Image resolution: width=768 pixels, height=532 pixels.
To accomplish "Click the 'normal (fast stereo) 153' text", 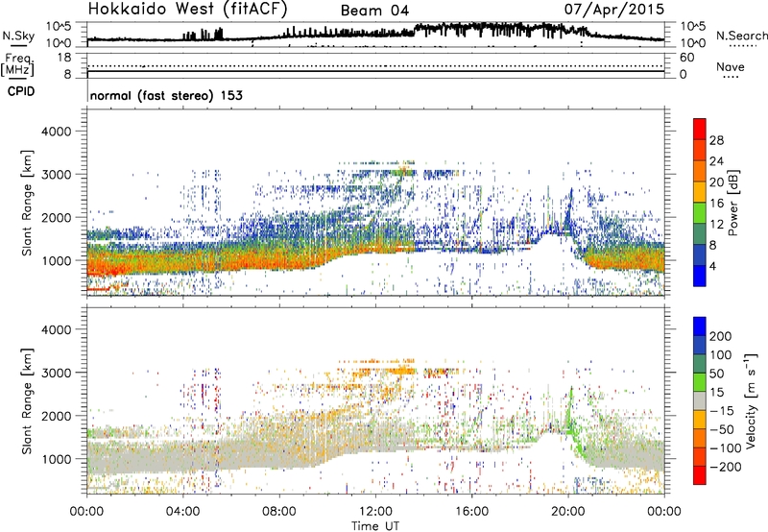I will [166, 95].
